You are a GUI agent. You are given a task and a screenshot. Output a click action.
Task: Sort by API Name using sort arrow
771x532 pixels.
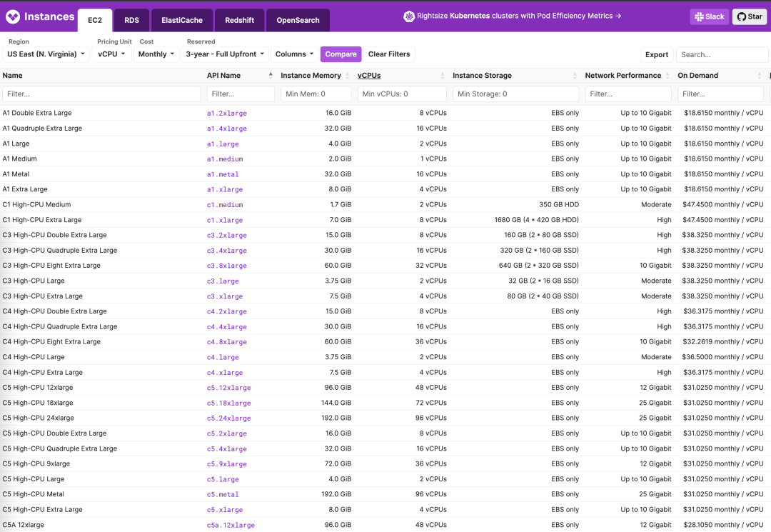coord(271,75)
